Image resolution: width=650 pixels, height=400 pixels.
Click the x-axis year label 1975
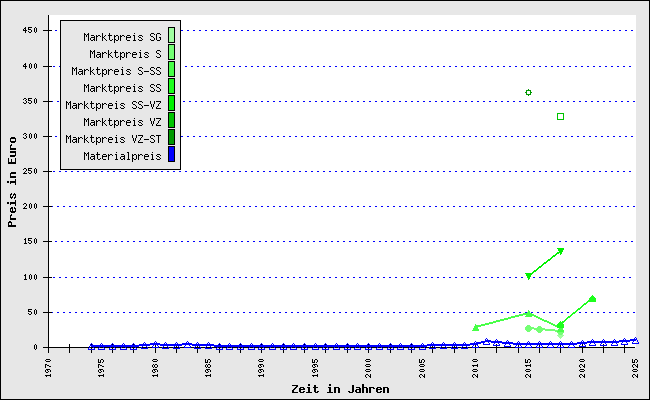coord(101,368)
